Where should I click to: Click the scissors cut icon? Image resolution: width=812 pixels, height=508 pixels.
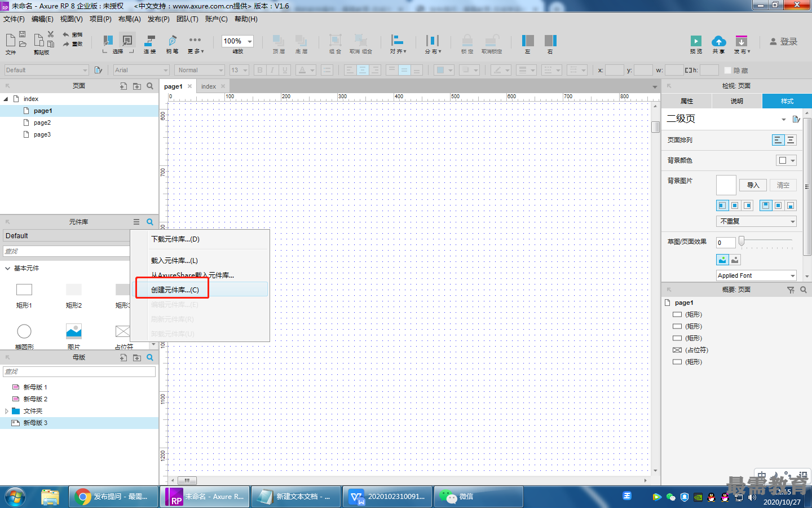[x=51, y=34]
